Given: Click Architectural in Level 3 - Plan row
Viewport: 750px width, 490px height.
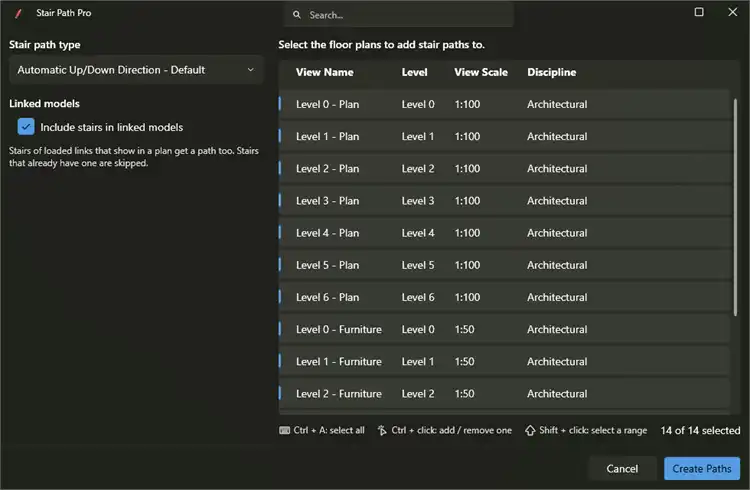Looking at the screenshot, I should [x=557, y=200].
